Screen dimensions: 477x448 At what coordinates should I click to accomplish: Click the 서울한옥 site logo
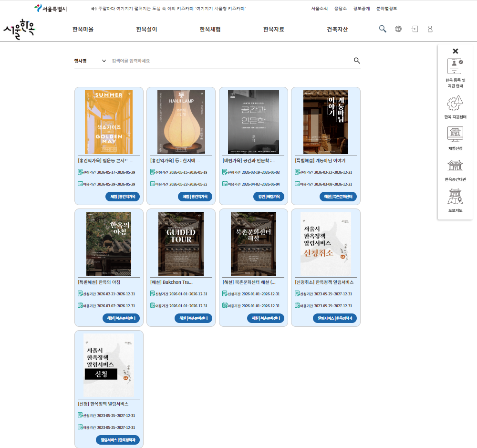click(x=19, y=29)
